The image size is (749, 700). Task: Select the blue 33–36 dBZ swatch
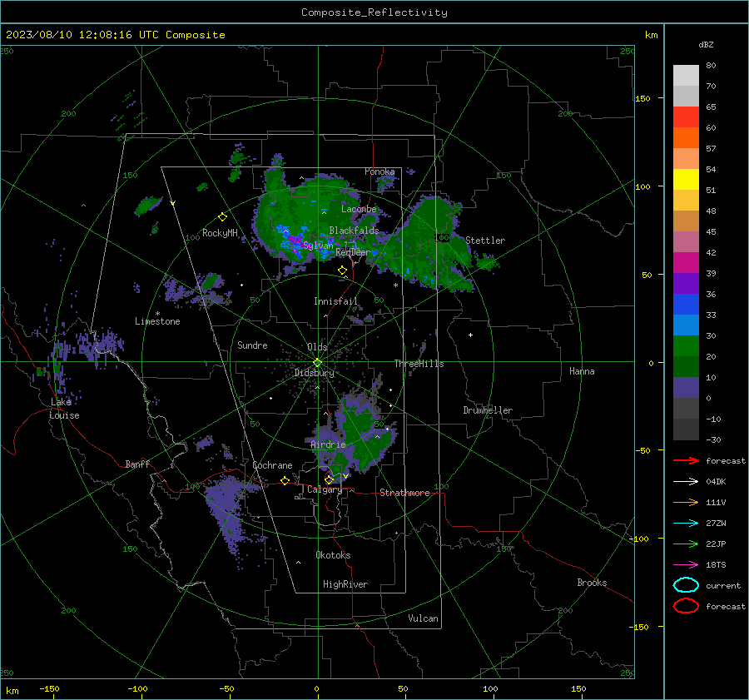click(x=686, y=305)
